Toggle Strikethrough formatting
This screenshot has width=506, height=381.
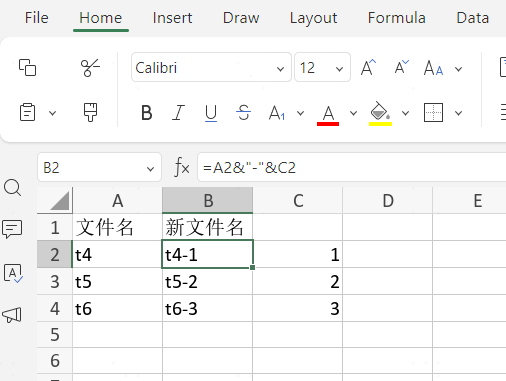coord(243,112)
